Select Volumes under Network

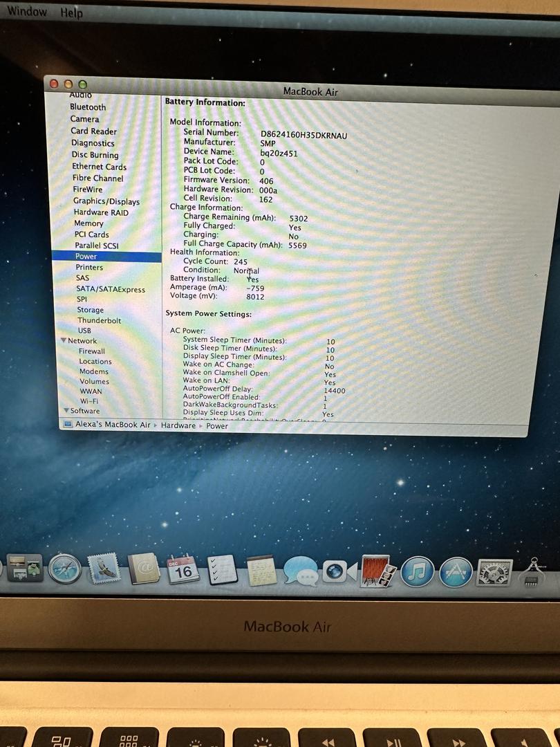pos(94,382)
